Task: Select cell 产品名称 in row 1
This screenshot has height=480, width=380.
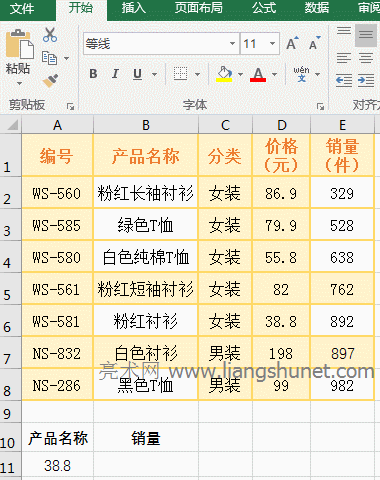Action: 146,155
